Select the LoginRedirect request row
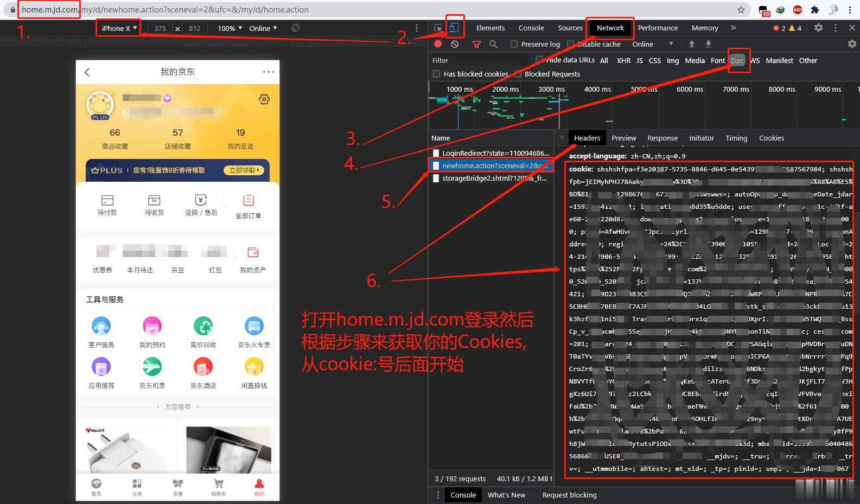860x504 pixels. [491, 153]
